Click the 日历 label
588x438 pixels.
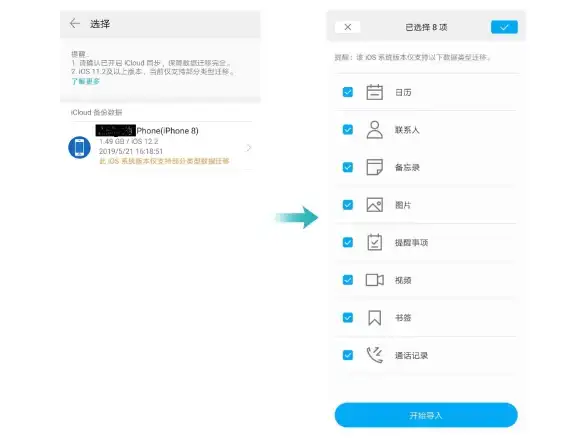pyautogui.click(x=403, y=92)
